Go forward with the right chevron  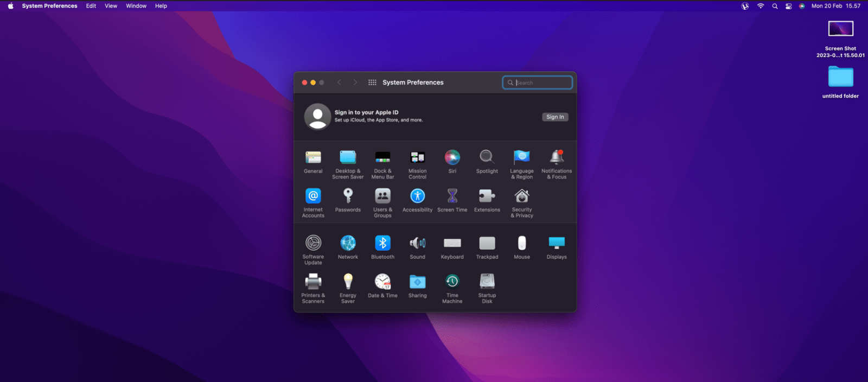pos(355,82)
